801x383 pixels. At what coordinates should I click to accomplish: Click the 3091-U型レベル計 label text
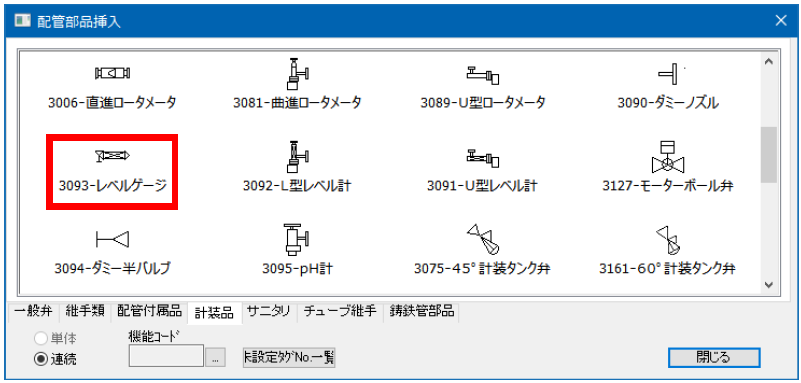tap(482, 186)
